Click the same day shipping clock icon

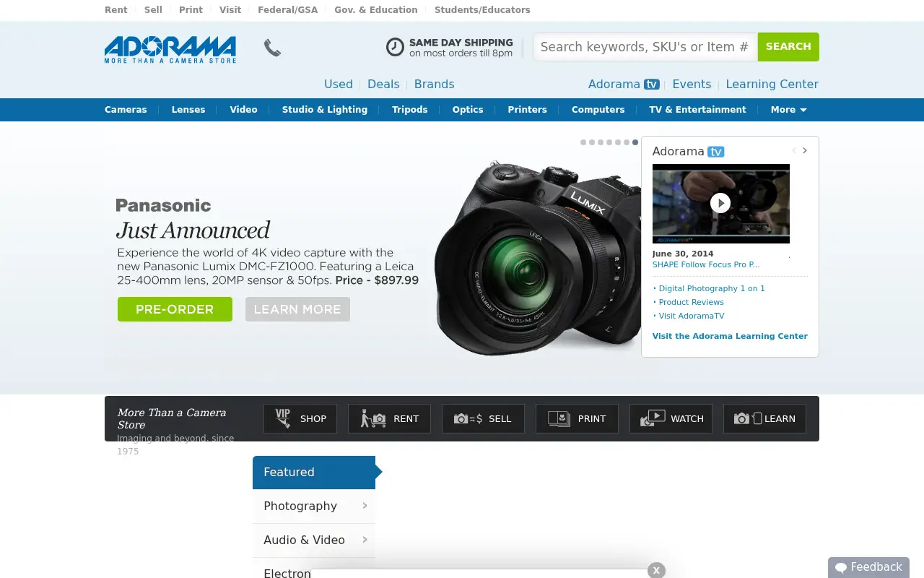[x=395, y=47]
